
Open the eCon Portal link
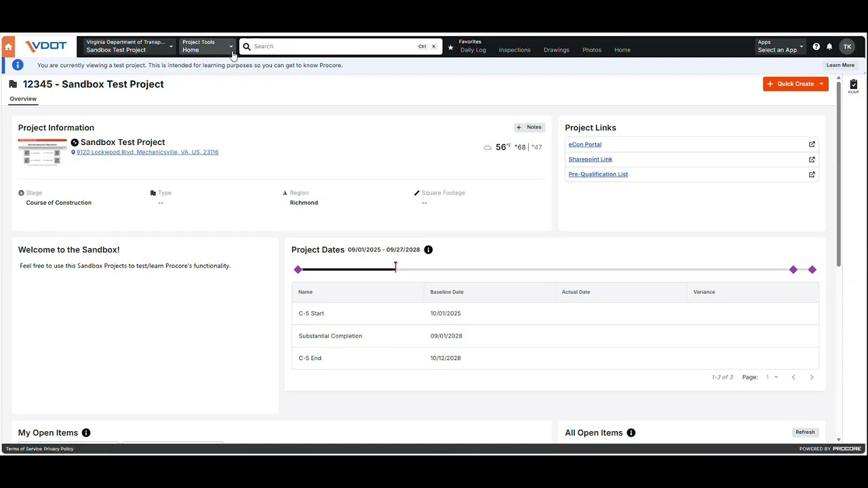point(585,144)
